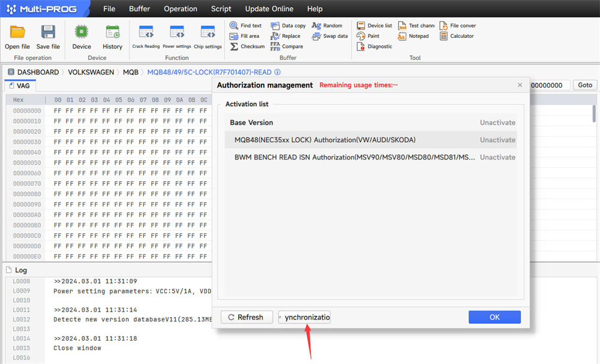The width and height of the screenshot is (600, 364).
Task: Click the hex view vertical scrollbar
Action: [594, 114]
